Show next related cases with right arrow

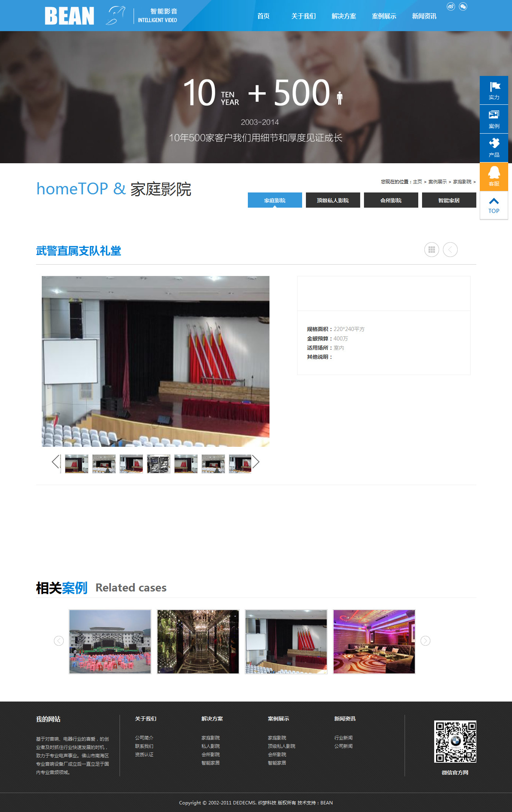pyautogui.click(x=425, y=641)
